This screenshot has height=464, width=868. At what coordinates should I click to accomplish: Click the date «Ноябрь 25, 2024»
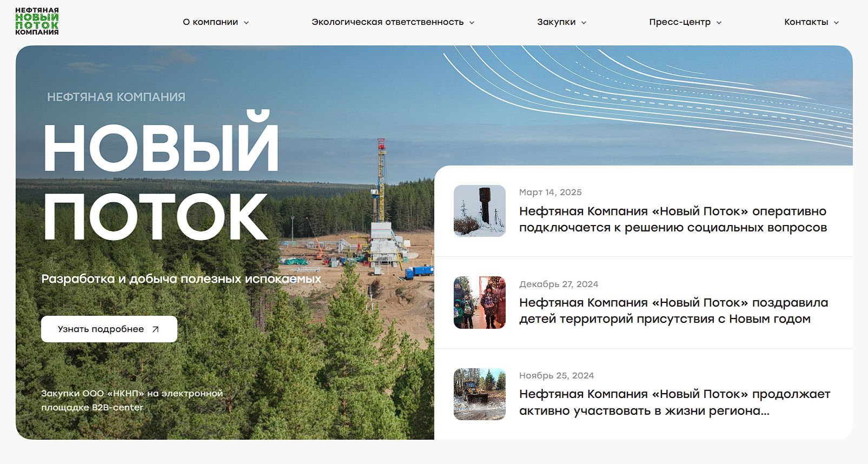tap(556, 375)
